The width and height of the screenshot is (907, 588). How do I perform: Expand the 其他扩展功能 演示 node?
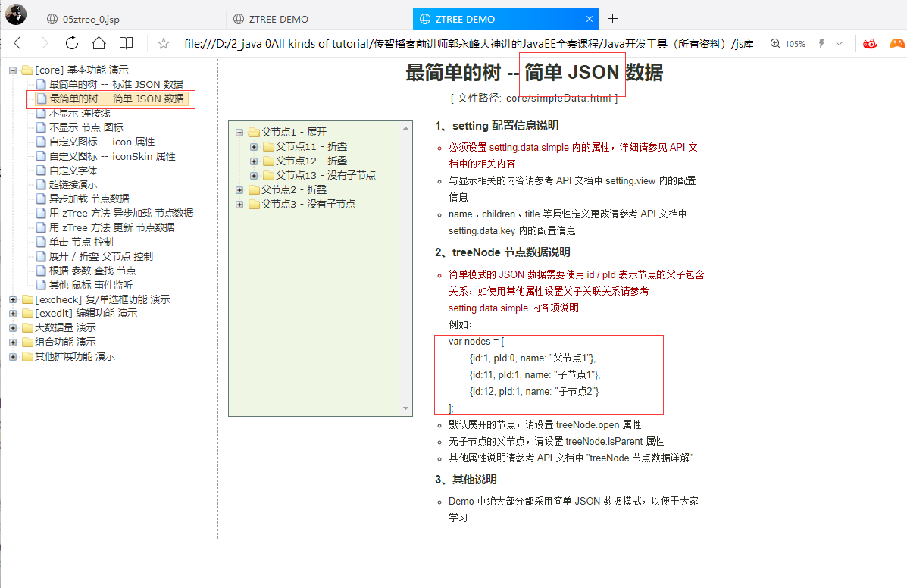13,357
